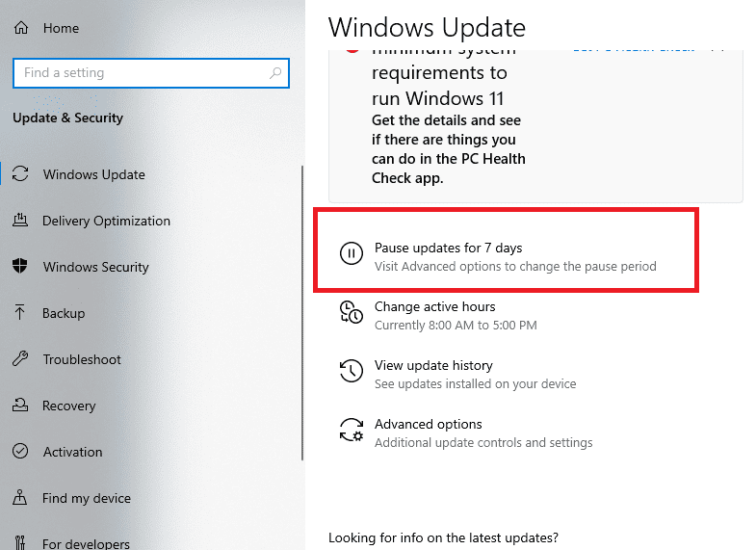Viewport: 756px width, 550px height.
Task: Click 'See updates installed on your device' text
Action: [476, 384]
